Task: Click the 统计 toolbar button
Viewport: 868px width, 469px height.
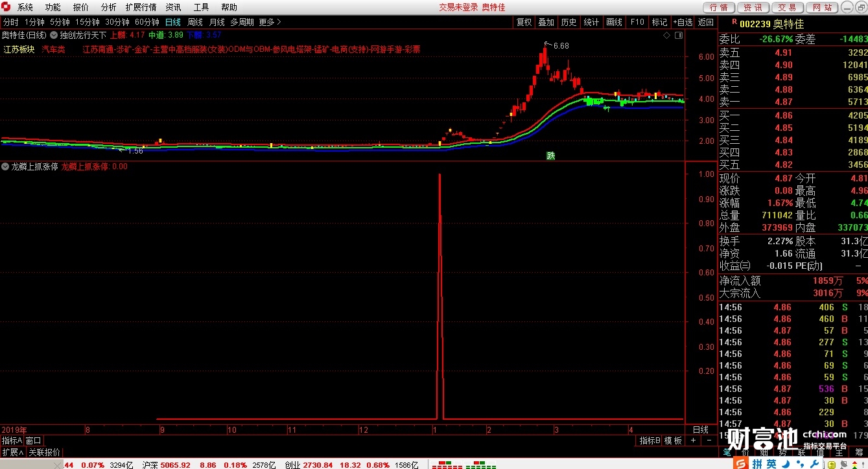Action: [592, 22]
